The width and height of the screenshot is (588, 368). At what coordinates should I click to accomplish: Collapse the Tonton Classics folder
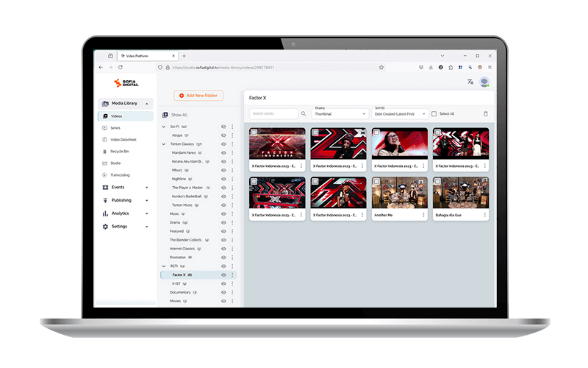point(164,144)
